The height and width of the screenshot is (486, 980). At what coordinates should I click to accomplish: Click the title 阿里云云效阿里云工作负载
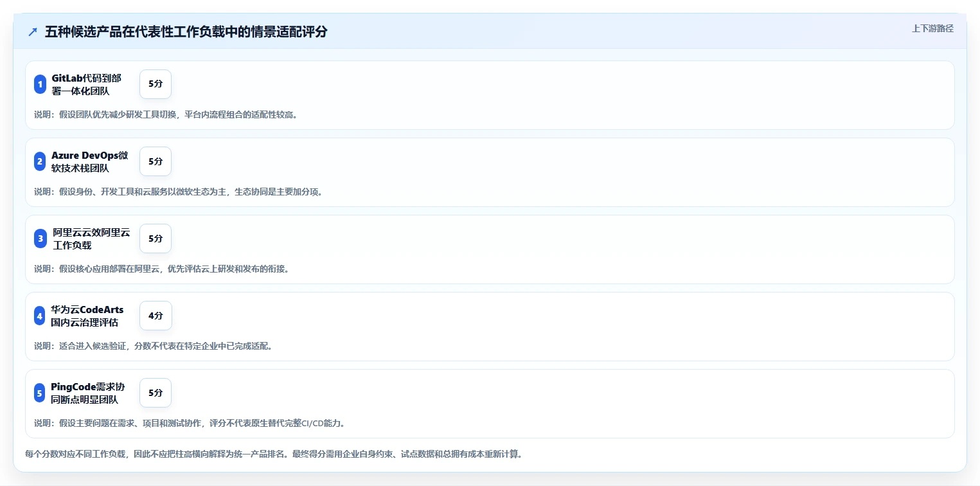(x=91, y=239)
